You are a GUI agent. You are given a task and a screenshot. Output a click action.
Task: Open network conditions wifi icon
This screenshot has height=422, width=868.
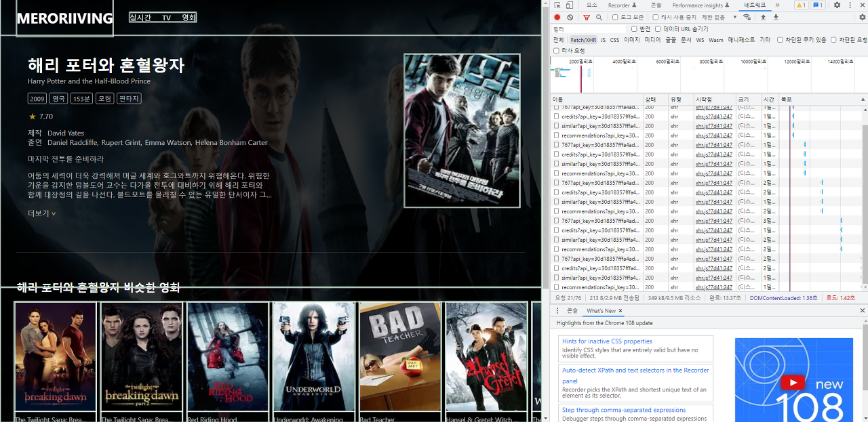click(747, 17)
